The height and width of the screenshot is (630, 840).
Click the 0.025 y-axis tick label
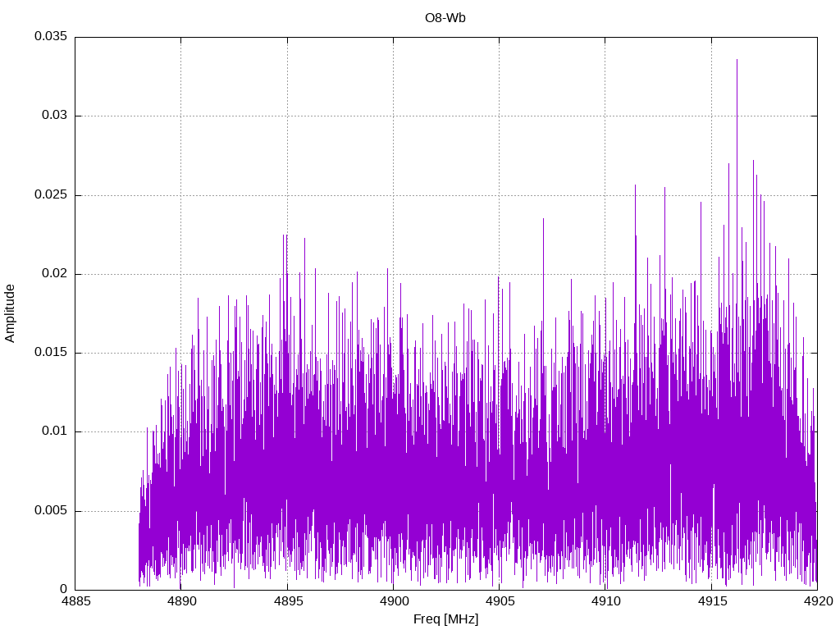(x=50, y=195)
